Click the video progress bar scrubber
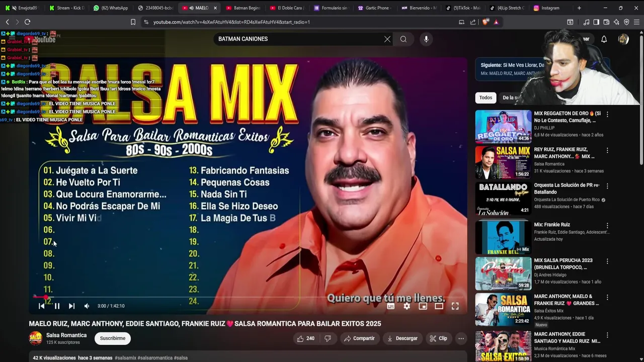The width and height of the screenshot is (644, 362). 46,297
